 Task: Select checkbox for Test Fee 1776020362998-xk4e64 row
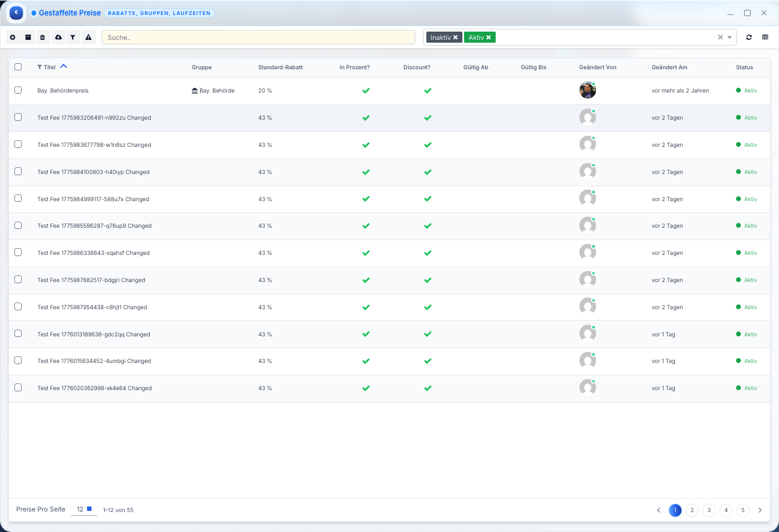click(x=18, y=388)
